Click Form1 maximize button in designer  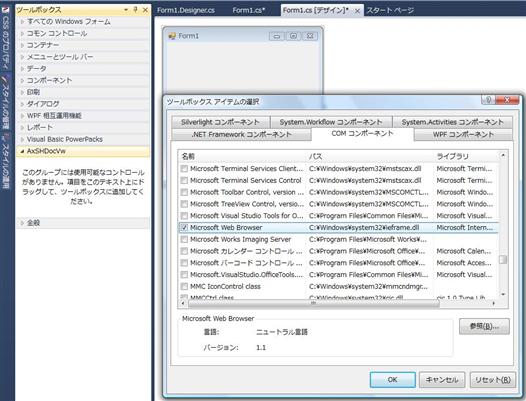[293, 36]
